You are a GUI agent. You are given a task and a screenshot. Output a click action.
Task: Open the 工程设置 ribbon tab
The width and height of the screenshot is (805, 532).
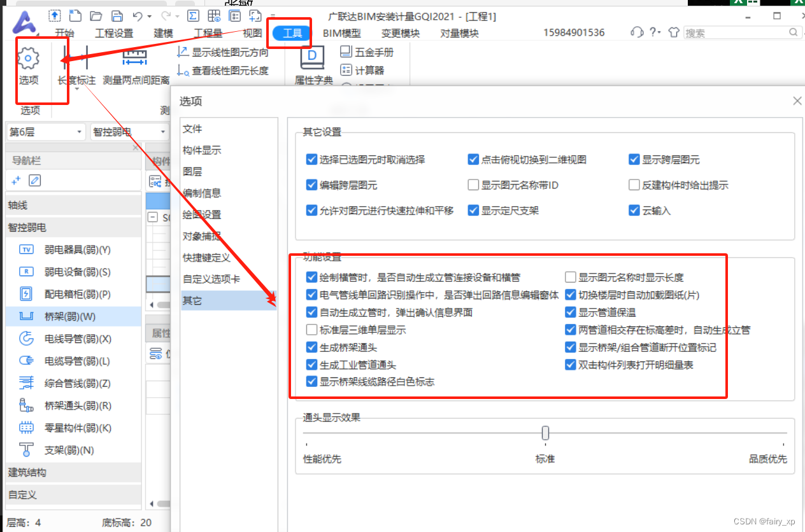click(114, 33)
